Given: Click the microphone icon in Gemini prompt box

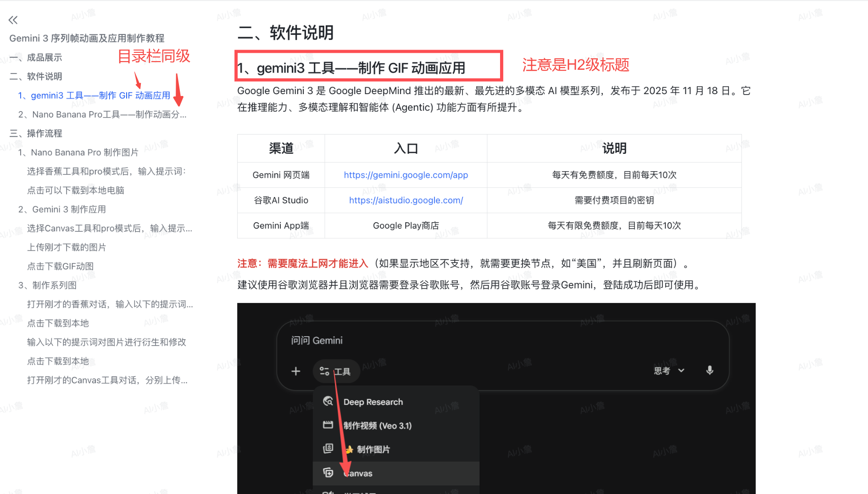Looking at the screenshot, I should [x=709, y=370].
